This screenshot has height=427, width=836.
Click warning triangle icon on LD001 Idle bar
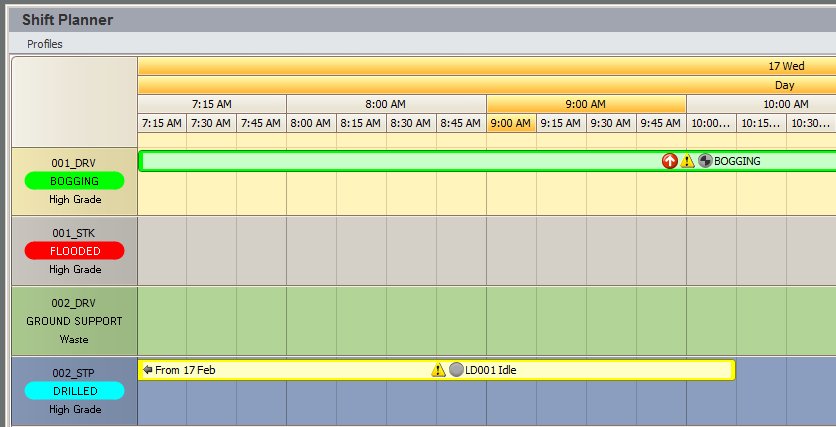(438, 370)
